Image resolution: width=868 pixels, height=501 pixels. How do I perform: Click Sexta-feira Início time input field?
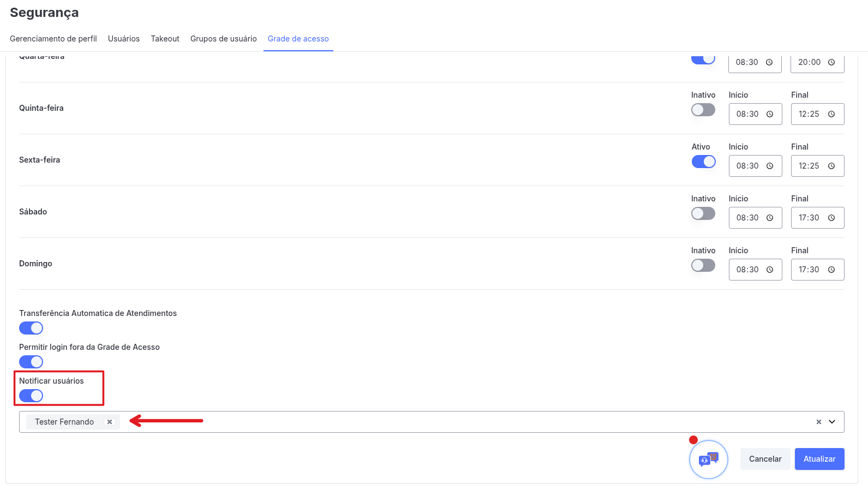pos(747,166)
